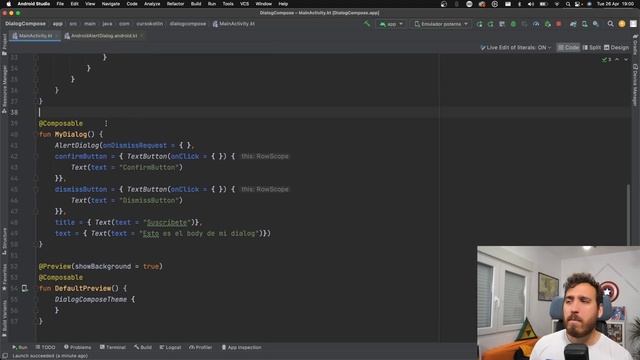Open the Navigate menu
Viewport: 640px width, 360px height.
pos(111,4)
